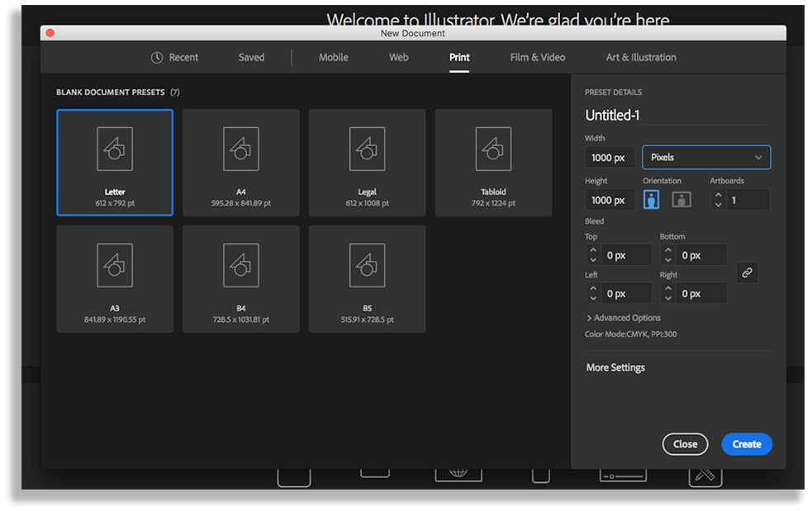The image size is (812, 511).
Task: Open More Settings
Action: 615,367
